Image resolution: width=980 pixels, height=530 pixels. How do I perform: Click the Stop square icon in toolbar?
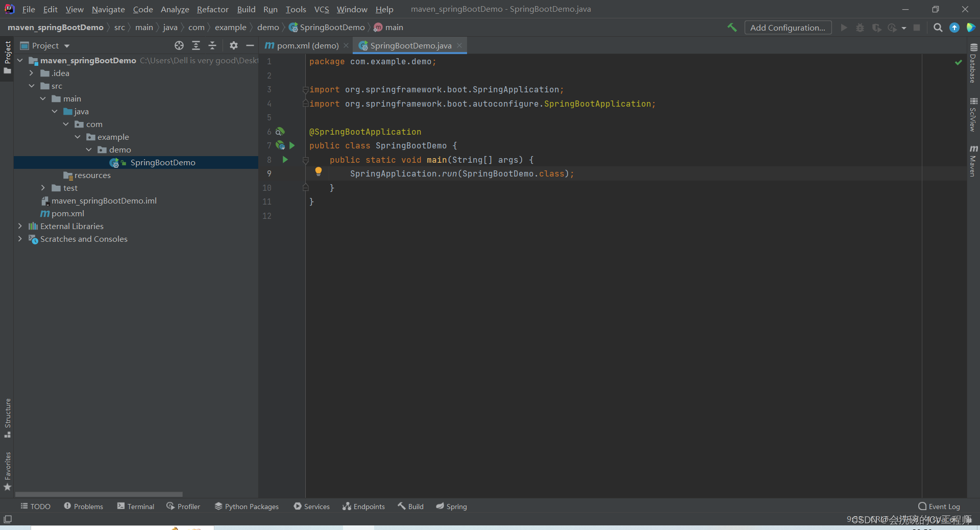coord(917,28)
